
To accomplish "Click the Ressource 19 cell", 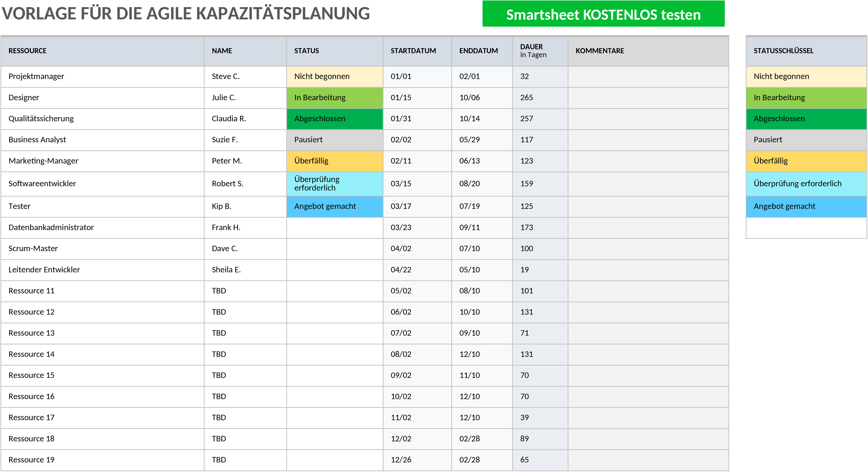I will pyautogui.click(x=102, y=460).
